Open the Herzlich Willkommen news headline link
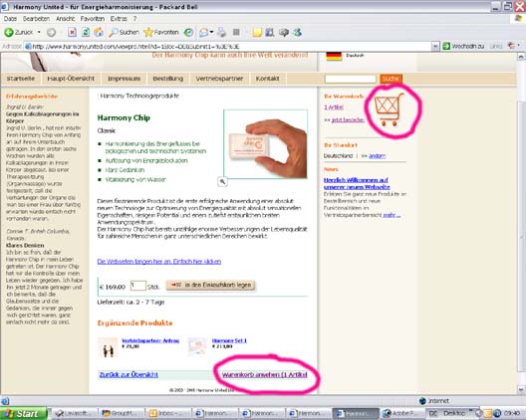Screen dimensions: 526x420 click(x=357, y=183)
